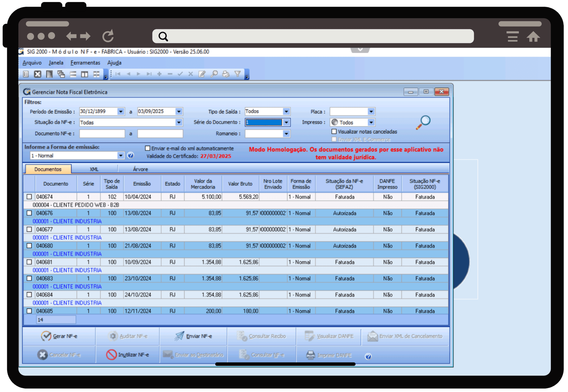The width and height of the screenshot is (568, 392).
Task: Click the printer icon in the toolbar
Action: (226, 74)
